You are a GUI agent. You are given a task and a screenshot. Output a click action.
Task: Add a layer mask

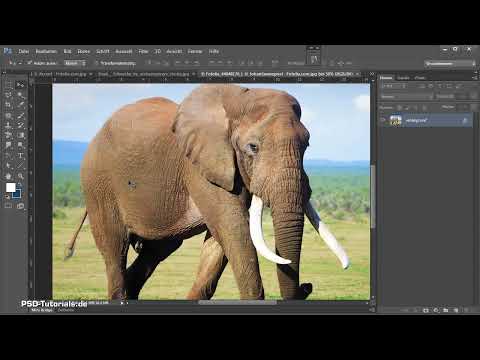click(x=426, y=310)
